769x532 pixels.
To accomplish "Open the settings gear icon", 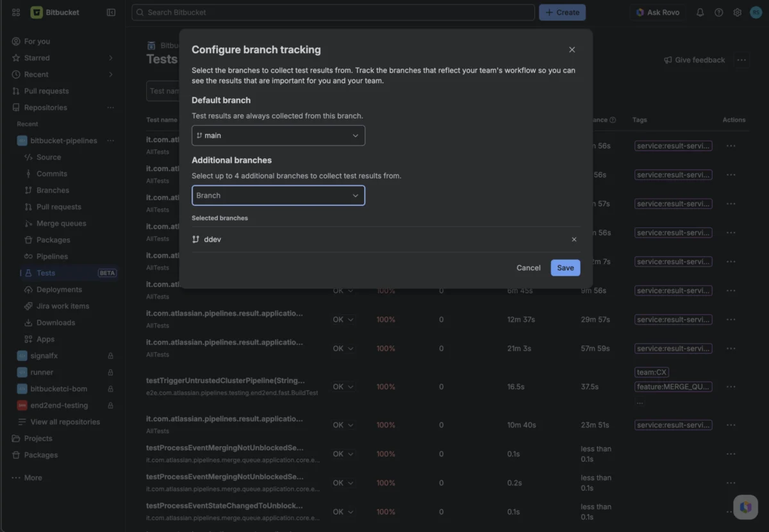I will pyautogui.click(x=738, y=12).
